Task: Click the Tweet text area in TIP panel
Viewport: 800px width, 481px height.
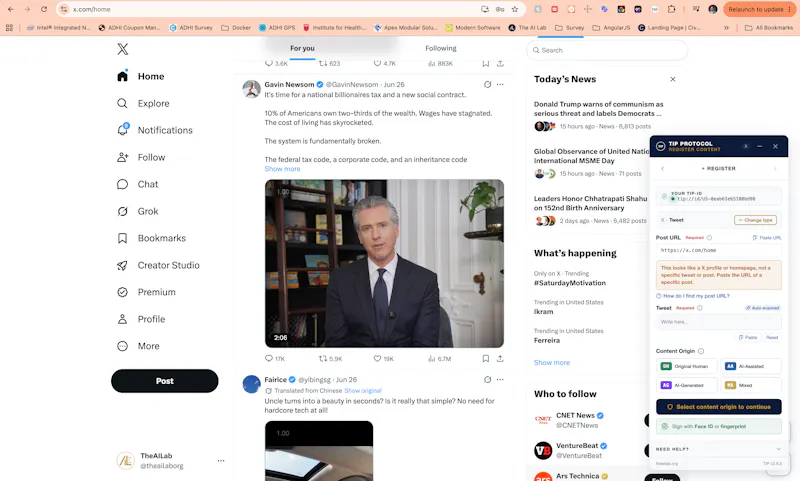Action: coord(718,322)
